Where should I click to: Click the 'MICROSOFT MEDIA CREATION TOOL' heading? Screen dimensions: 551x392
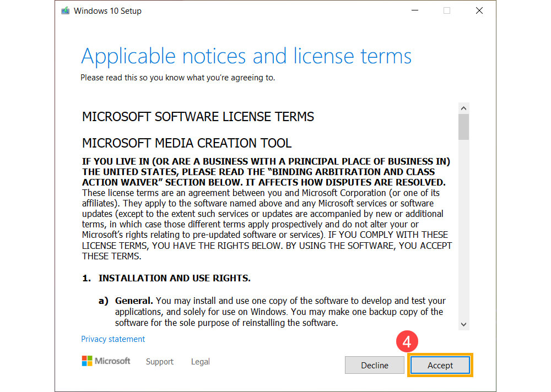[x=187, y=143]
